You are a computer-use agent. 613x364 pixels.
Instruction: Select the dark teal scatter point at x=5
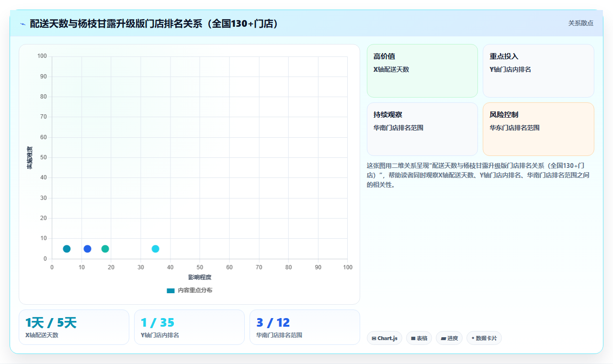67,249
